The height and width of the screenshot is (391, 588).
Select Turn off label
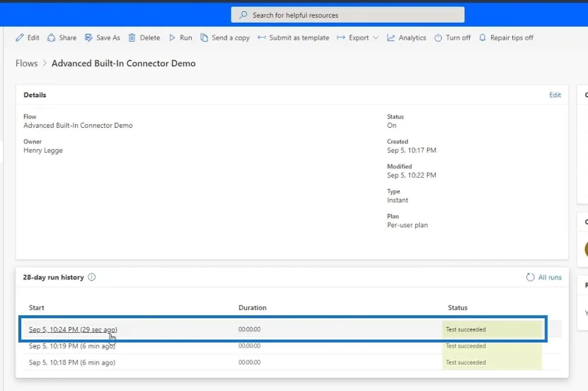[x=458, y=37]
